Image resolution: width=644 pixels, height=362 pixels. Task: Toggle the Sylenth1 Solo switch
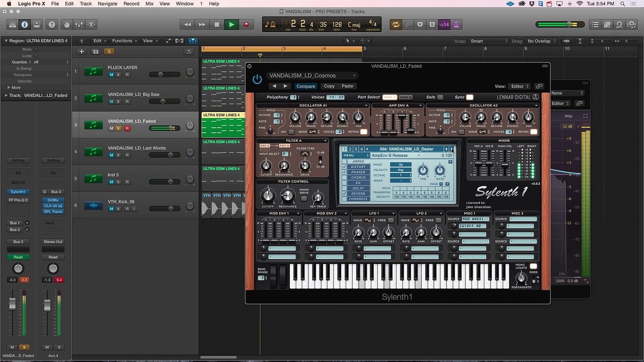pyautogui.click(x=440, y=97)
